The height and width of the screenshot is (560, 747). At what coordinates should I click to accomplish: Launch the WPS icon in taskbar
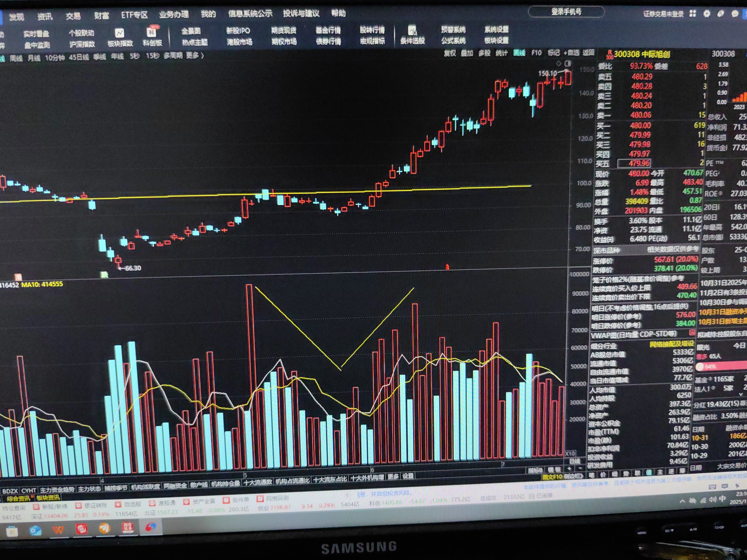(58, 530)
